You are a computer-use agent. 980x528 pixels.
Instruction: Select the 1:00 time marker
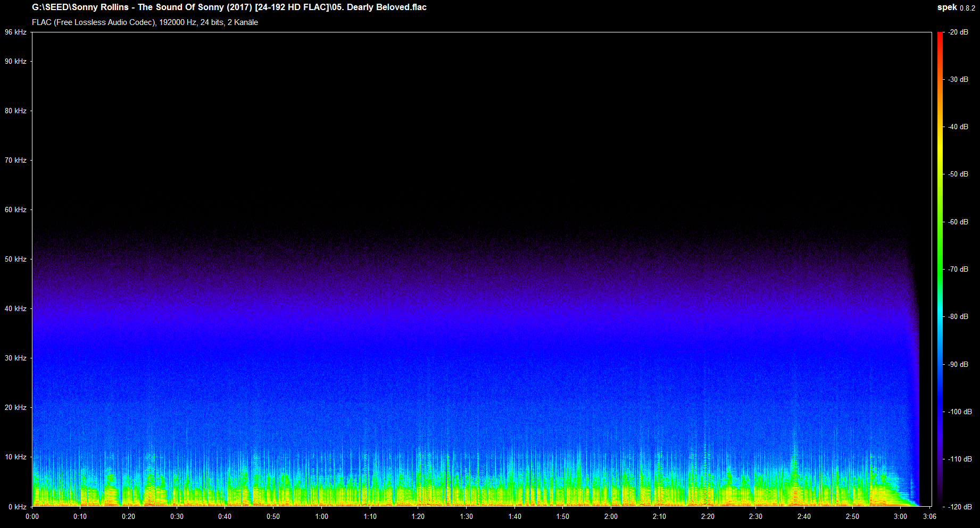[321, 516]
